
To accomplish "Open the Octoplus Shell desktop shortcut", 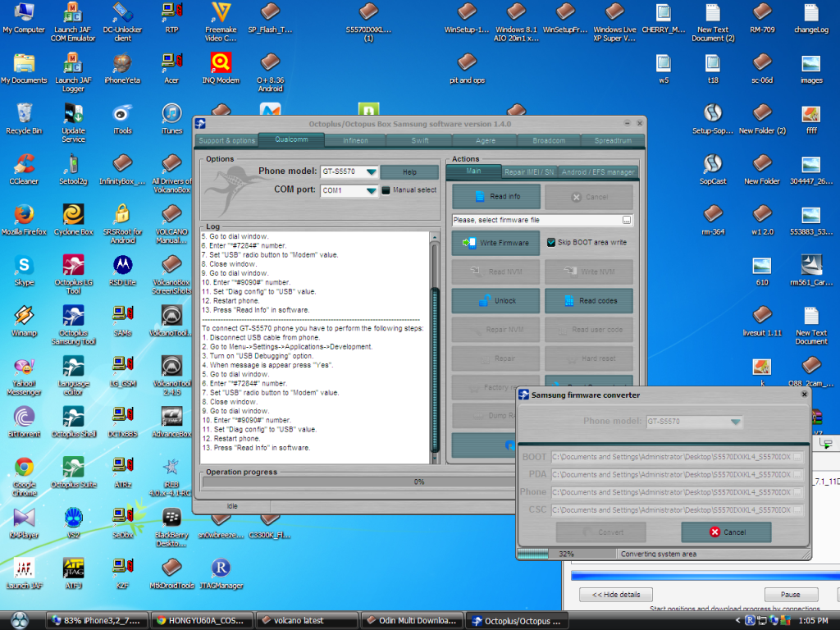I will (x=73, y=422).
